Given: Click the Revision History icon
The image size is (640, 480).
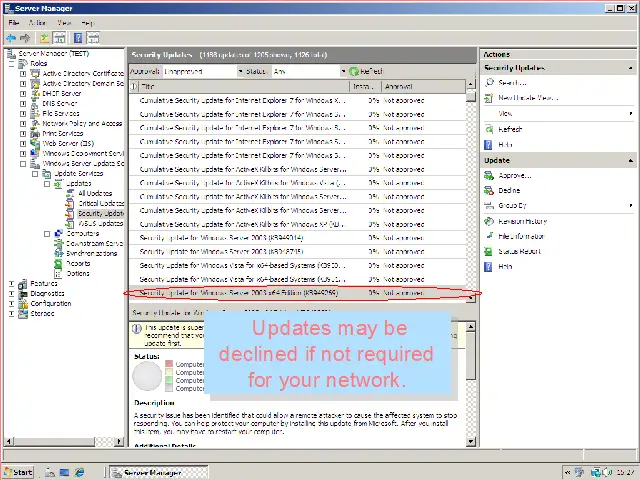Looking at the screenshot, I should [x=489, y=221].
